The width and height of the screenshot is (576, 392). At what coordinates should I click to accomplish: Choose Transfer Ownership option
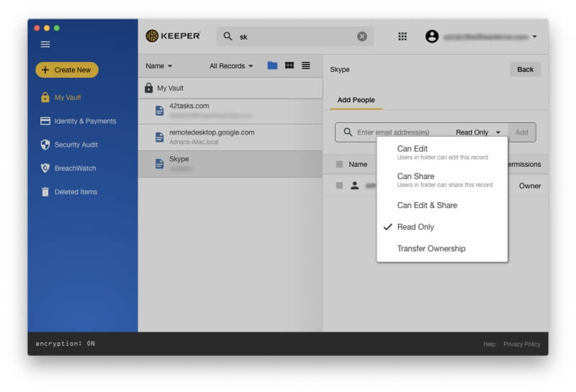pyautogui.click(x=442, y=248)
